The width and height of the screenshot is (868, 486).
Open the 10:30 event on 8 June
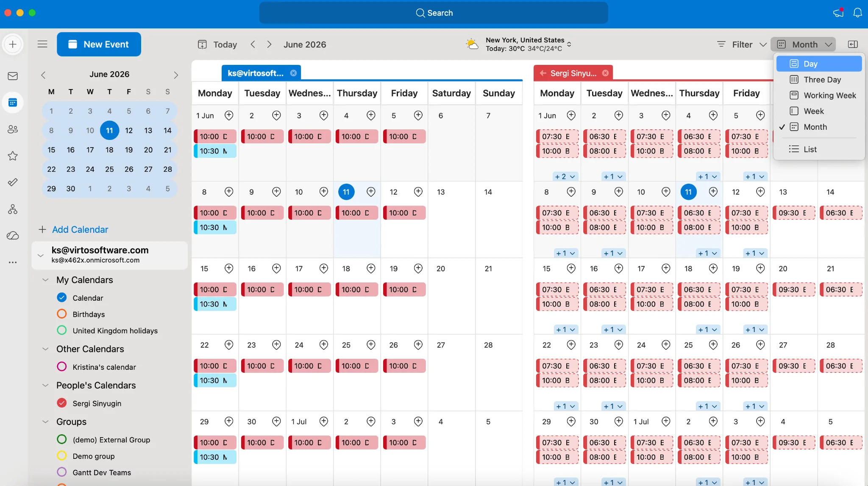coord(215,227)
